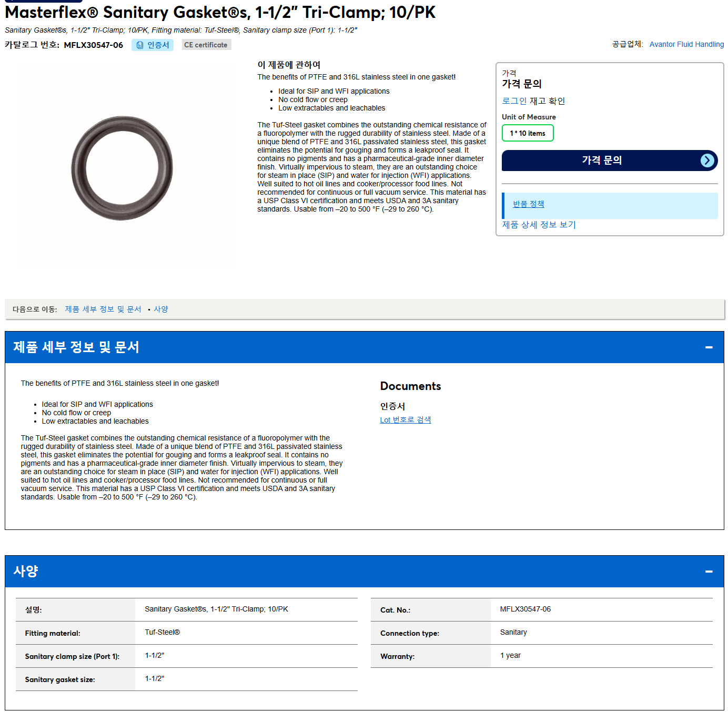Jump to 제품 세부 정보 및 문서 section

[103, 309]
